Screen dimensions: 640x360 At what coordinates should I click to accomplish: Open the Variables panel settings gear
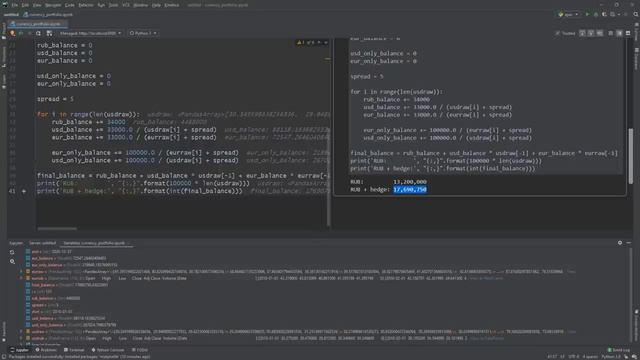[x=620, y=243]
